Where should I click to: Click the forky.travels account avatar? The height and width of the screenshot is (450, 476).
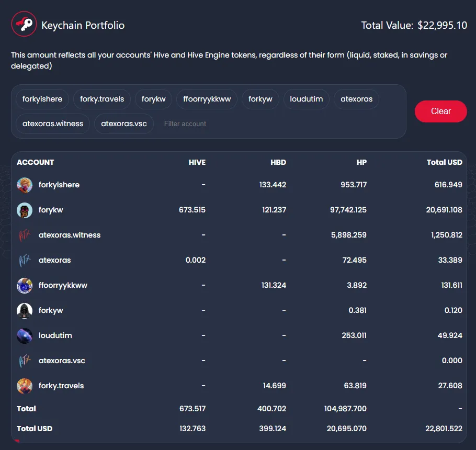tap(25, 386)
